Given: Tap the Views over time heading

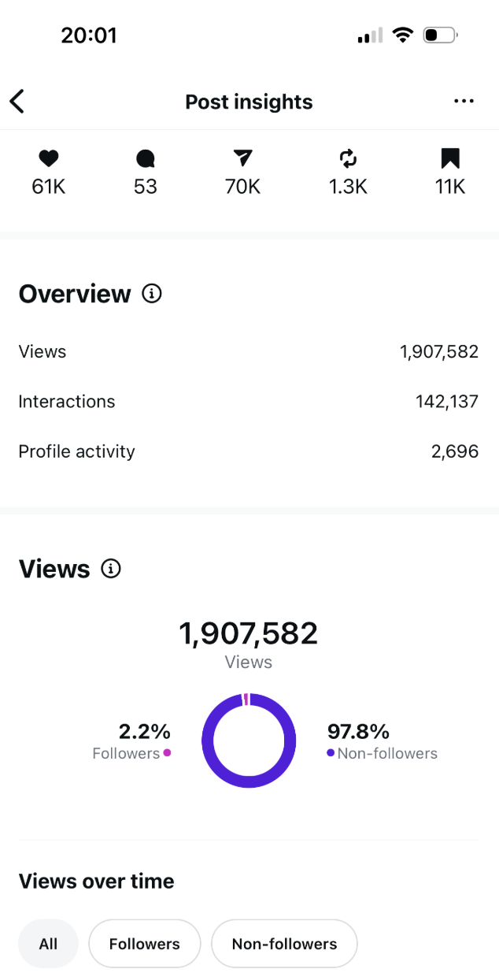Looking at the screenshot, I should (97, 881).
